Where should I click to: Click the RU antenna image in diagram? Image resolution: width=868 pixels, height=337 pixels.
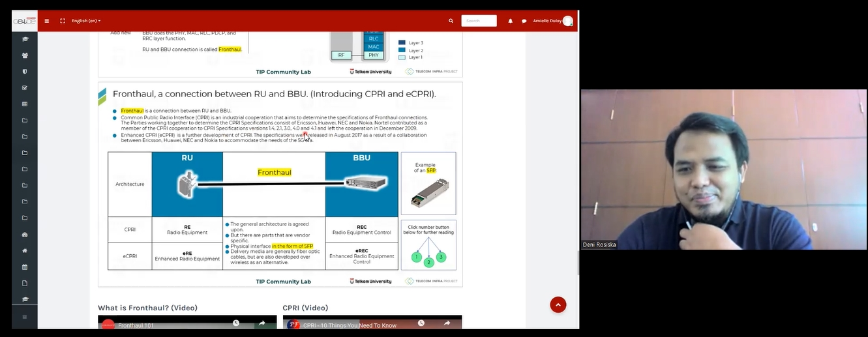point(188,184)
